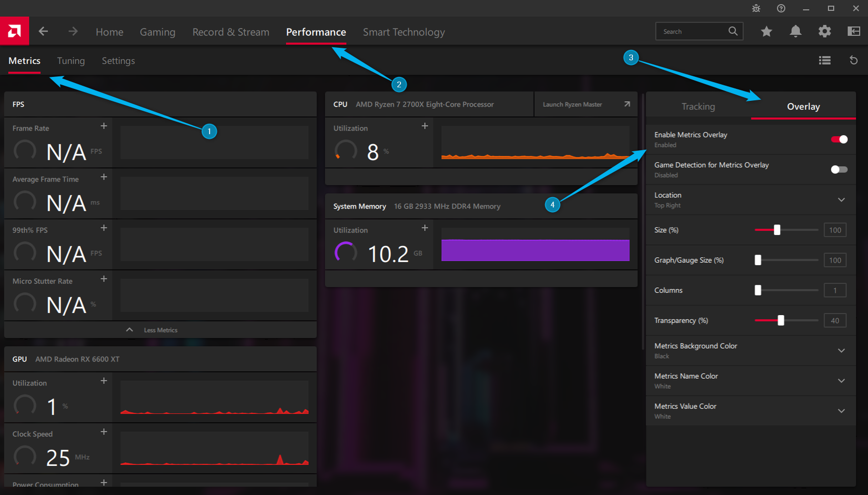The width and height of the screenshot is (868, 495).
Task: Disable the Enable Metrics Overlay switch
Action: click(x=839, y=139)
